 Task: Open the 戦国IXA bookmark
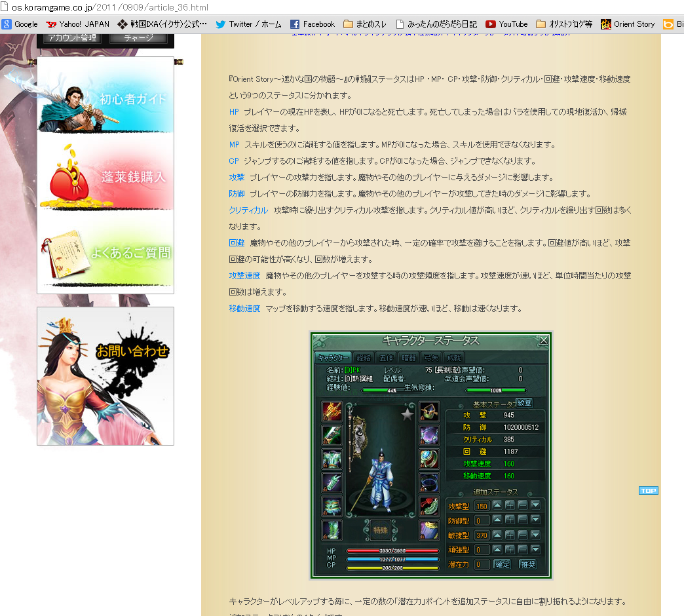[162, 24]
